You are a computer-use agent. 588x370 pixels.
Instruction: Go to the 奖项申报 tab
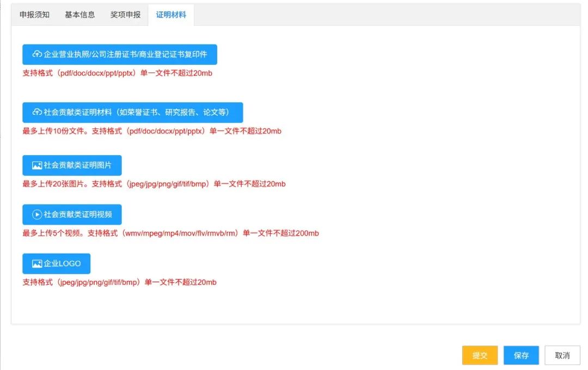(x=125, y=15)
